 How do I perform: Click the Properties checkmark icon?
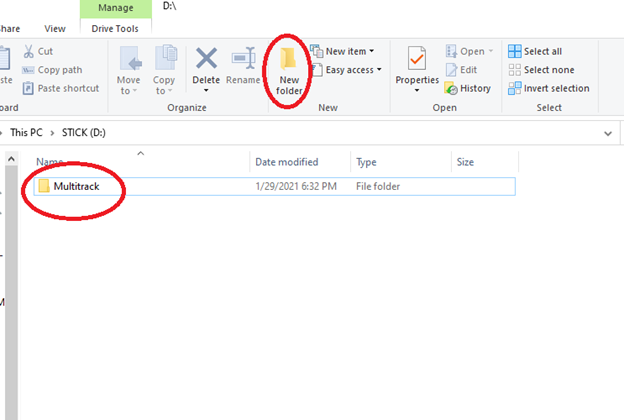click(x=417, y=59)
